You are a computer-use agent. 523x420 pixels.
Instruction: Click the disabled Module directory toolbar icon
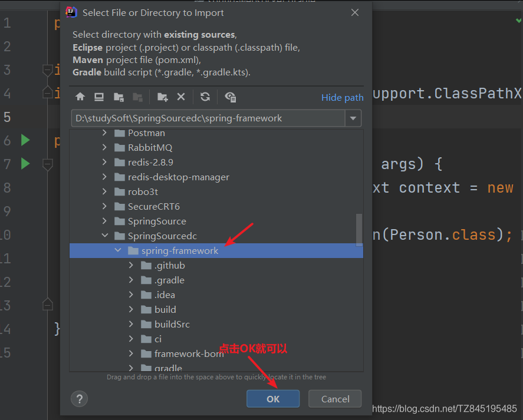(137, 97)
